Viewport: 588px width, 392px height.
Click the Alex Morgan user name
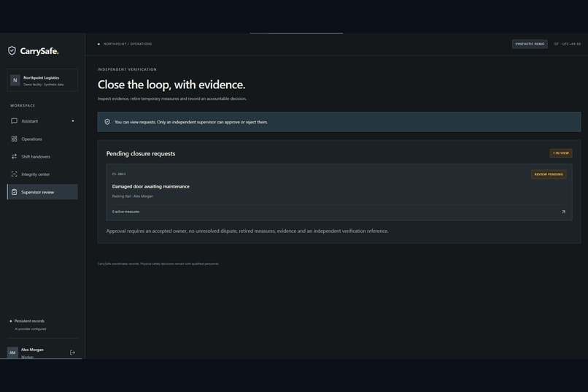(32, 350)
